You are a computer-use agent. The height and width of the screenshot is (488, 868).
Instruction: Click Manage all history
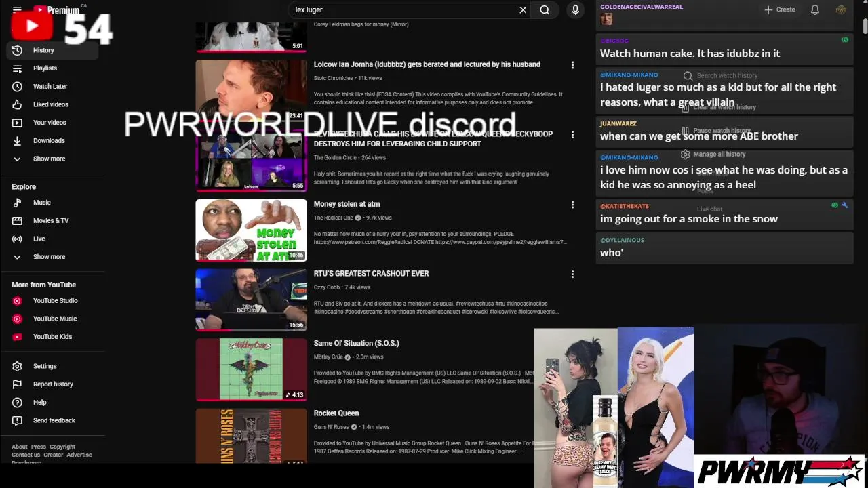[713, 155]
